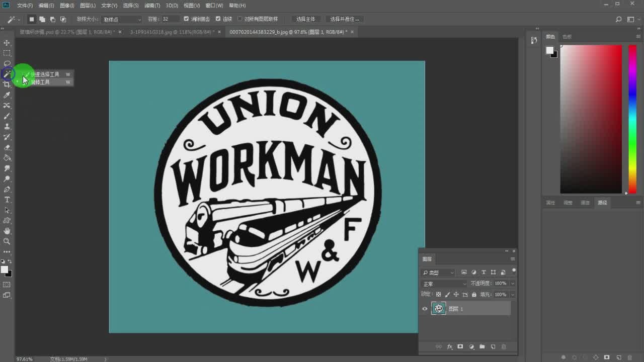Switch to the 路径 paths tab
The height and width of the screenshot is (362, 644).
[602, 203]
